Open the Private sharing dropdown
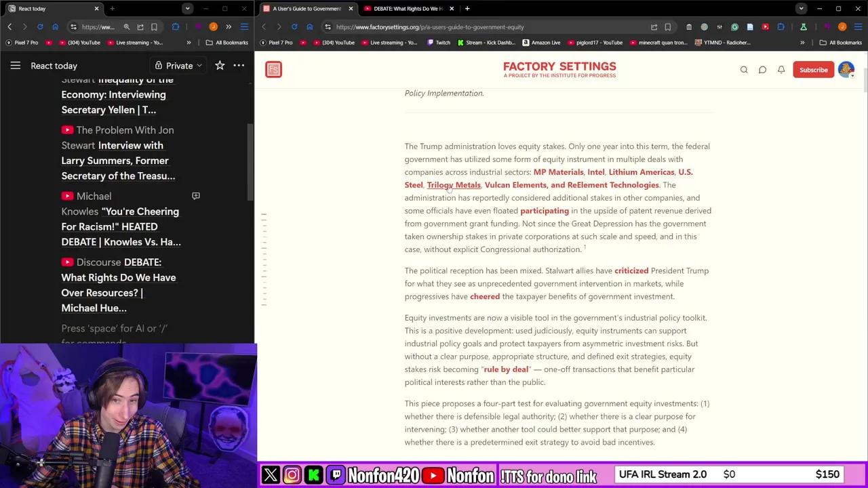 click(179, 66)
